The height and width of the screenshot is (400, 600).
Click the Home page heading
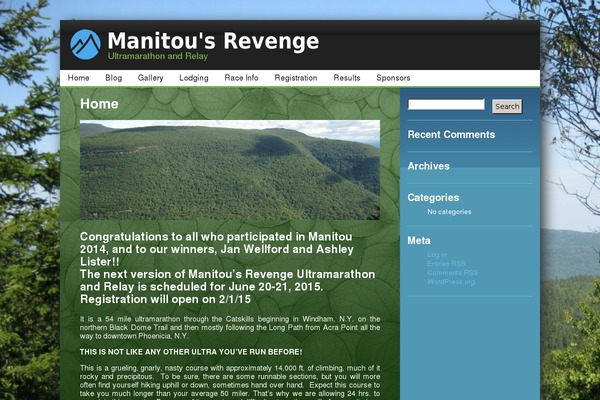click(x=99, y=104)
